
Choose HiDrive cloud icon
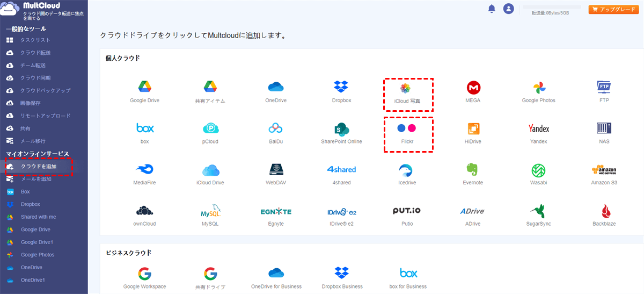click(473, 128)
